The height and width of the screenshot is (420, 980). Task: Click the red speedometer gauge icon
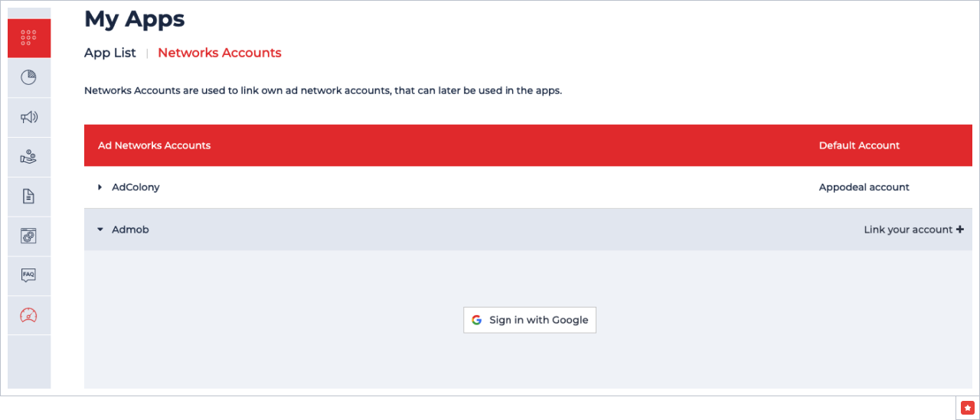[x=29, y=315]
